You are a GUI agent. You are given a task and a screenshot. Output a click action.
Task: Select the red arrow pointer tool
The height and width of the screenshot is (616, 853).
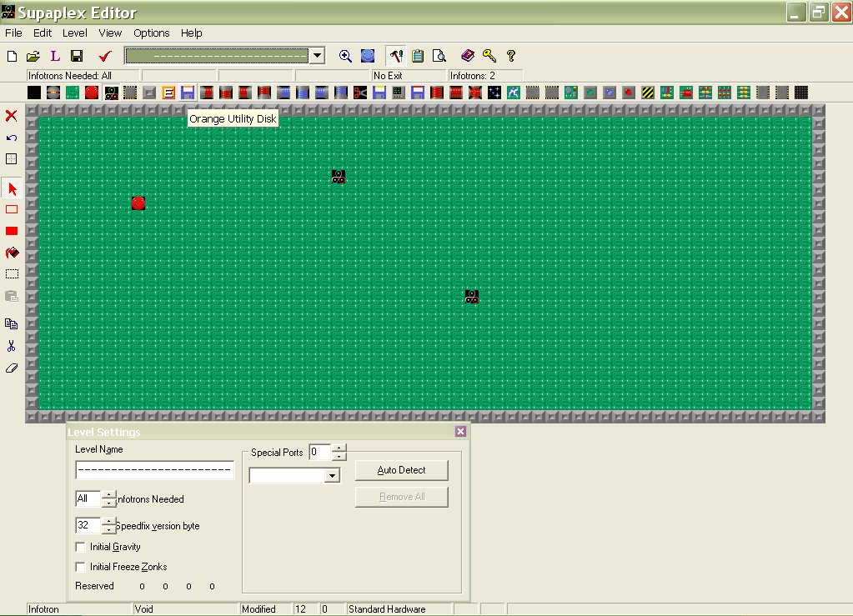pyautogui.click(x=12, y=189)
